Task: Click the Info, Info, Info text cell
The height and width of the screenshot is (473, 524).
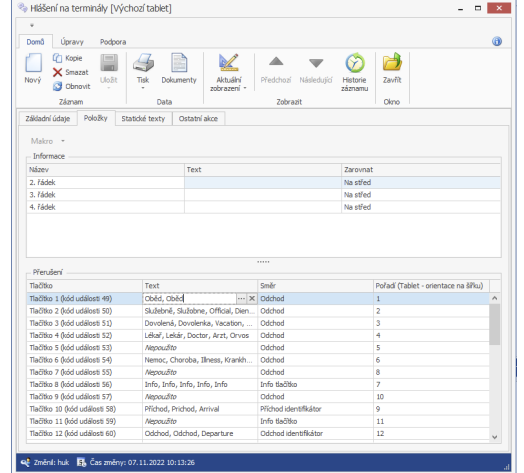Action: pyautogui.click(x=200, y=384)
